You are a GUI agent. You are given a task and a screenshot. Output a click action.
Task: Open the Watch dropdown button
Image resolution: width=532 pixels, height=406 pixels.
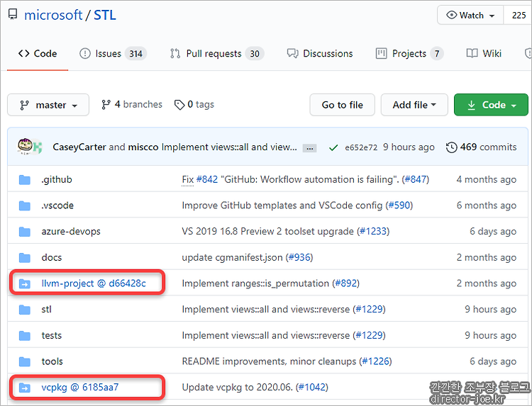470,16
